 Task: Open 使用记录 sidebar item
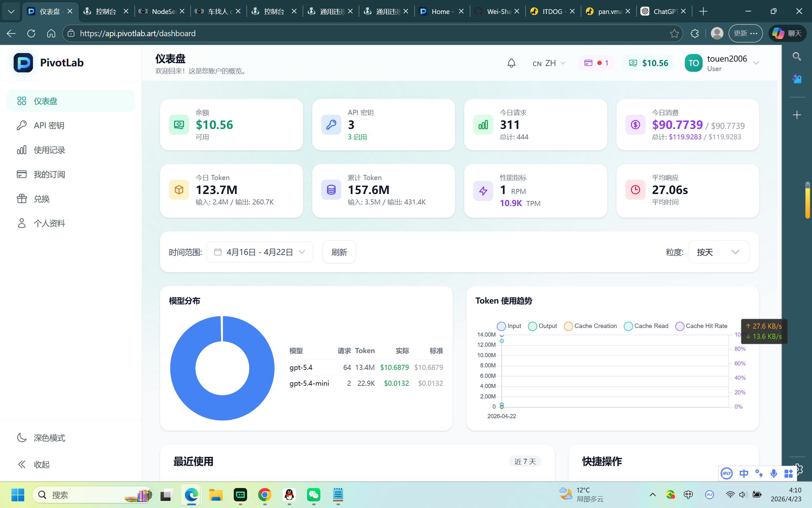(x=71, y=150)
